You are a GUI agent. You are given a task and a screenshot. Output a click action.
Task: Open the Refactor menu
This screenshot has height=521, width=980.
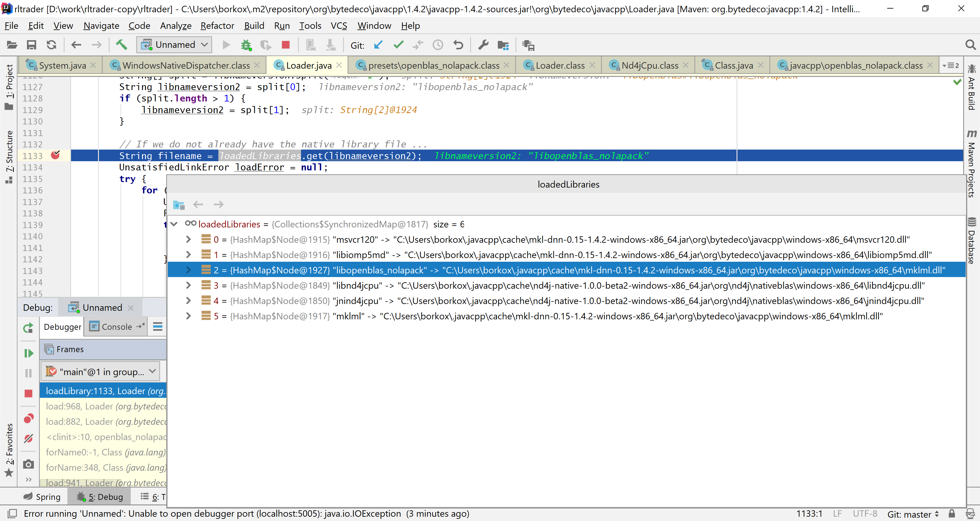(x=217, y=25)
